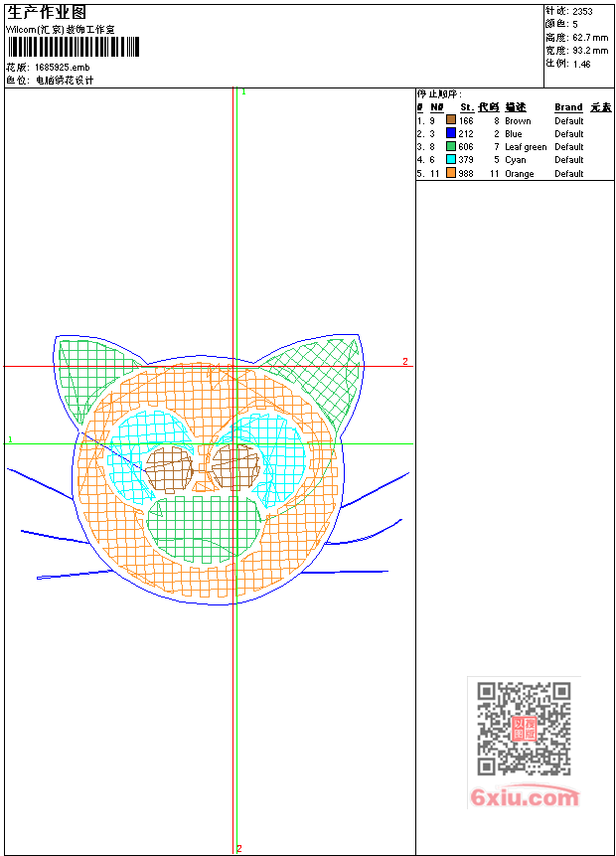Click the 代码 column header
Image resolution: width=616 pixels, height=856 pixels.
click(x=488, y=107)
